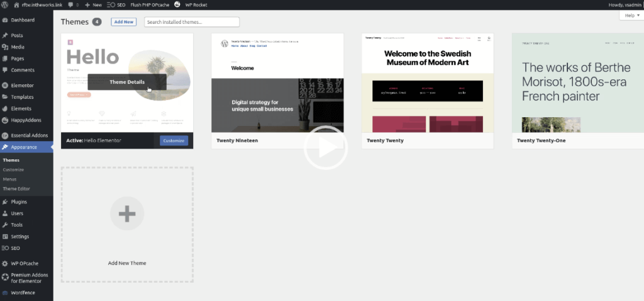Click the large plus icon for new theme
The height and width of the screenshot is (301, 644).
127,213
